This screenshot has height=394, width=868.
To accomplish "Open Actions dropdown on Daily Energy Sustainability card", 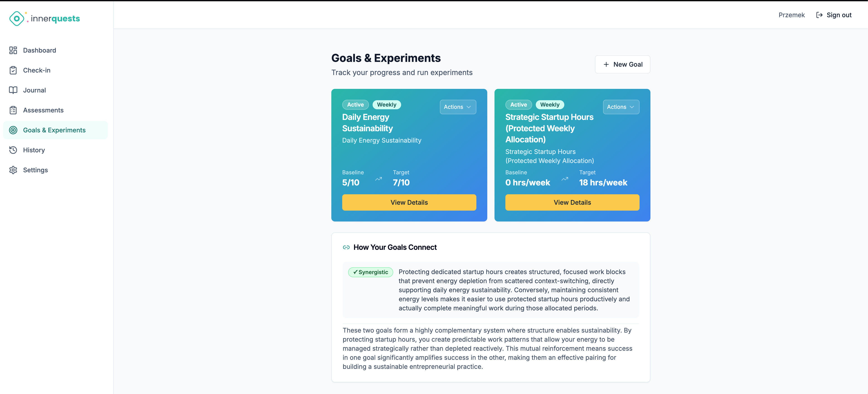I will click(458, 107).
